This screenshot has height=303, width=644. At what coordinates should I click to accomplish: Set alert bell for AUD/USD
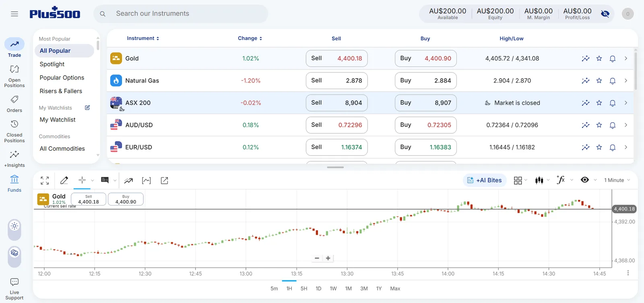pos(612,125)
